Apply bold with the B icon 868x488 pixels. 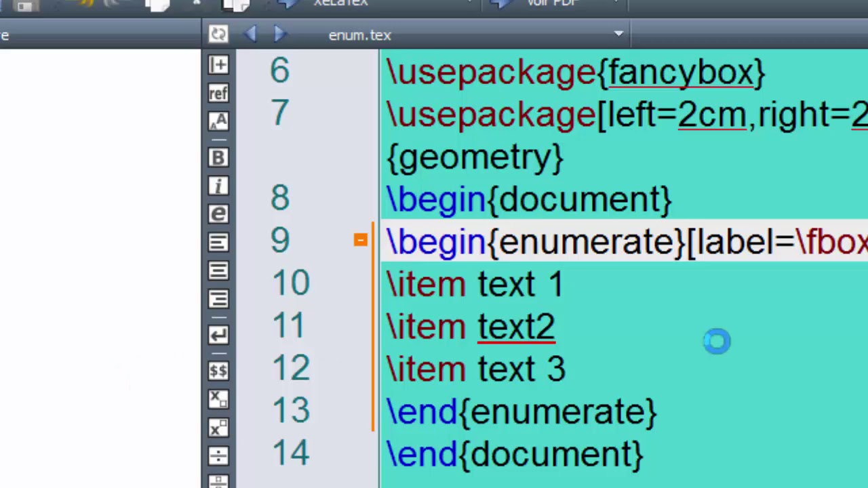(218, 157)
